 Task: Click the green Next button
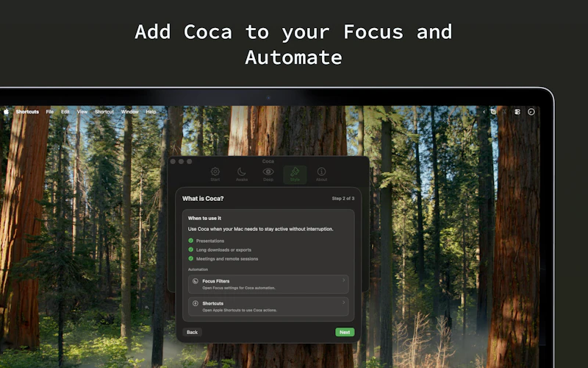click(x=345, y=333)
